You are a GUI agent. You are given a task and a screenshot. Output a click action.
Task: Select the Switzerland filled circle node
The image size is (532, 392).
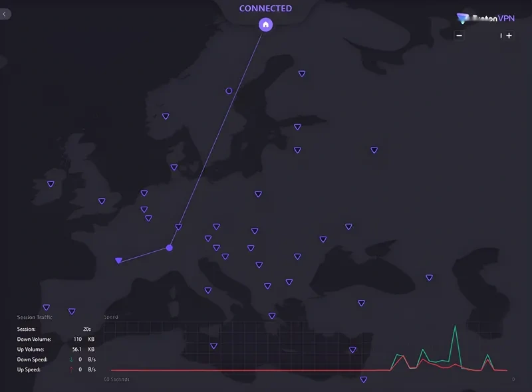point(170,248)
